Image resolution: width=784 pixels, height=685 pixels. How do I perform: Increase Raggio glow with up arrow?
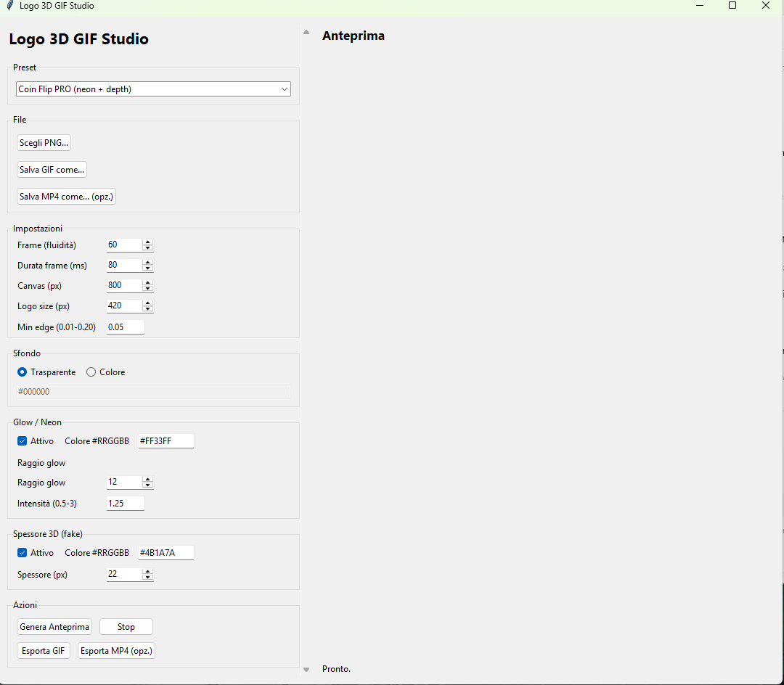[x=147, y=479]
